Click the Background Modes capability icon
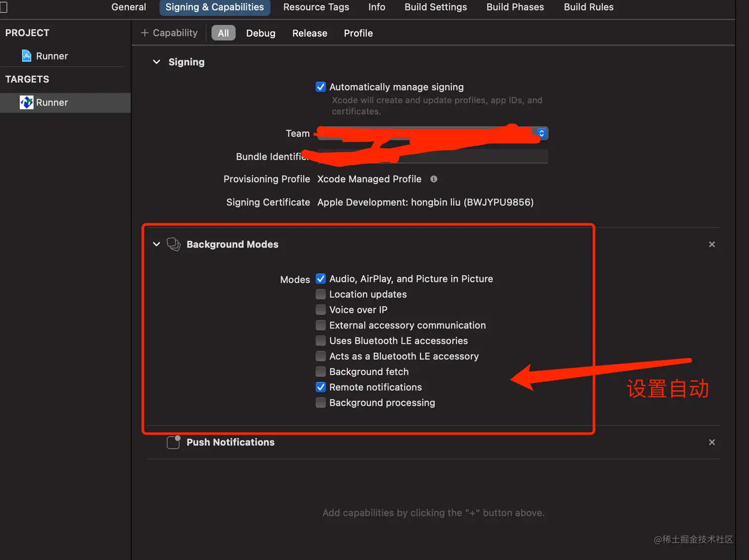The width and height of the screenshot is (749, 560). [x=174, y=244]
